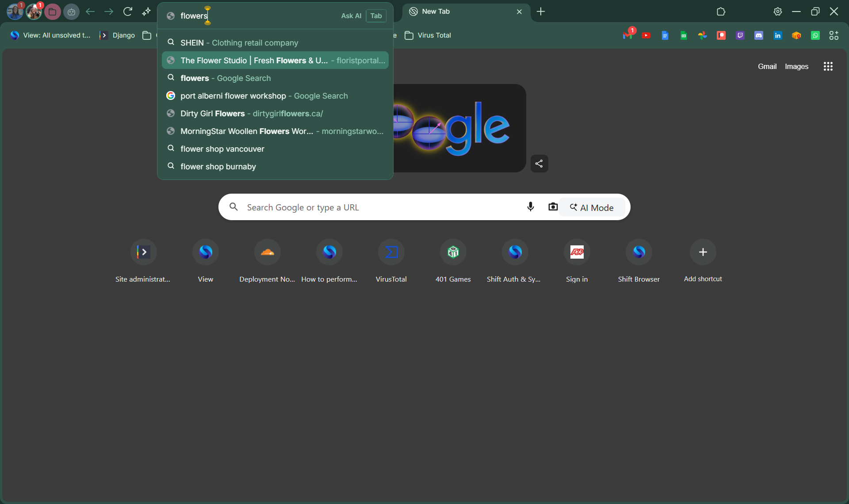Go forward with the right arrow
Image resolution: width=849 pixels, height=504 pixels.
click(109, 11)
